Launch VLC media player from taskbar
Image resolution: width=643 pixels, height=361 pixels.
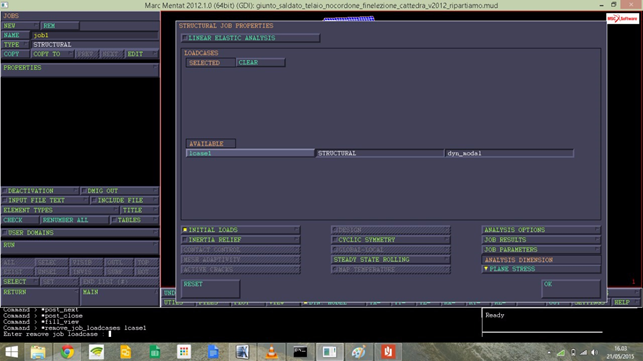coord(271,352)
